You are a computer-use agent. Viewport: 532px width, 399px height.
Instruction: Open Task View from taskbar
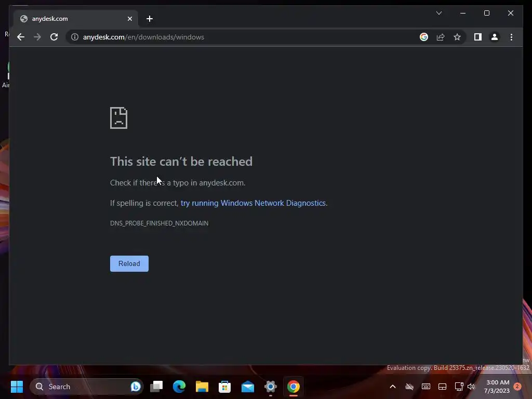pyautogui.click(x=156, y=387)
